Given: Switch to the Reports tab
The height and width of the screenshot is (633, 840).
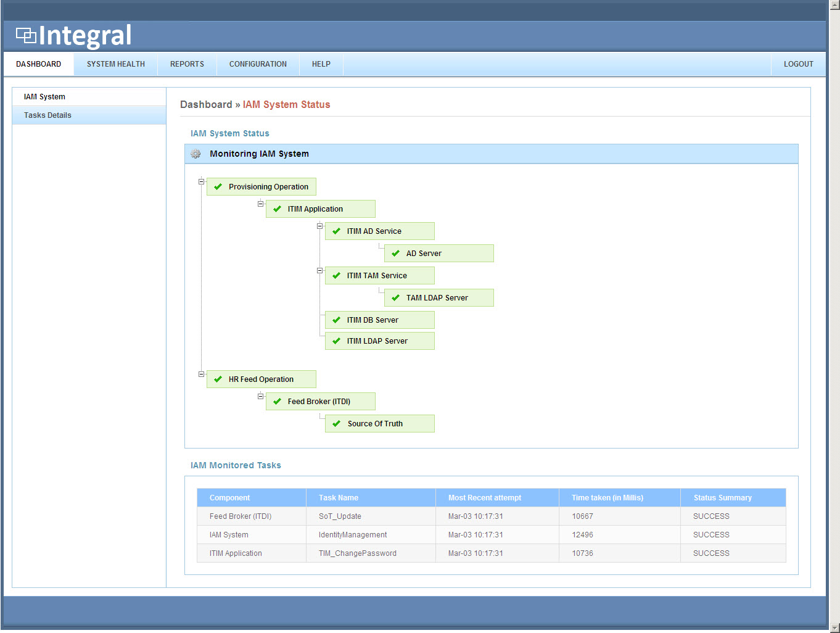Looking at the screenshot, I should [x=187, y=64].
